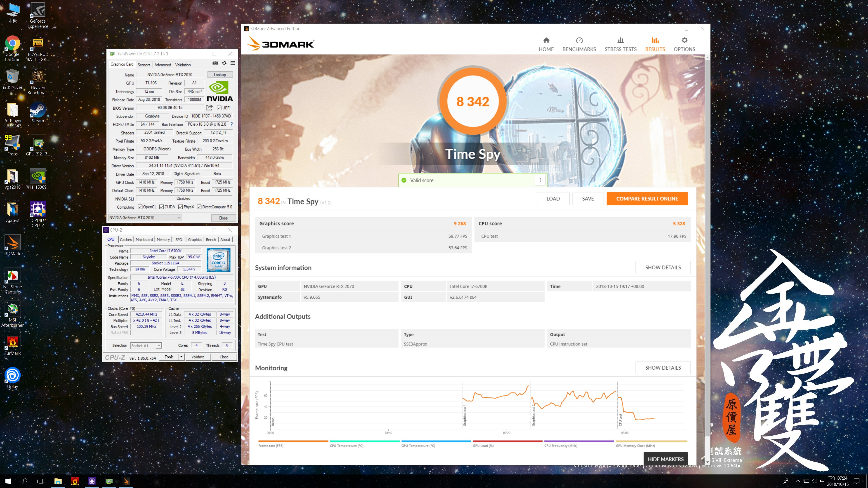Go to BENCHMARKS in 3DMark
The height and width of the screenshot is (488, 868).
tap(579, 45)
